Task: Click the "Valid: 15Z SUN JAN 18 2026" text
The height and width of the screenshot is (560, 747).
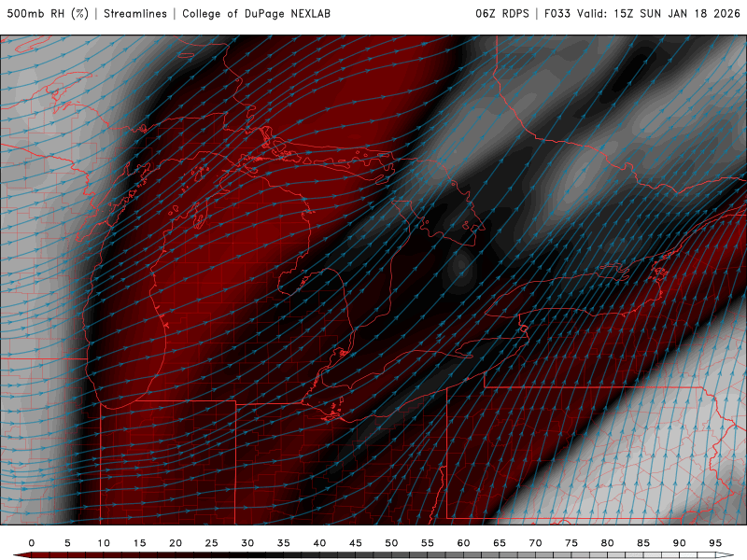Action: [x=659, y=13]
